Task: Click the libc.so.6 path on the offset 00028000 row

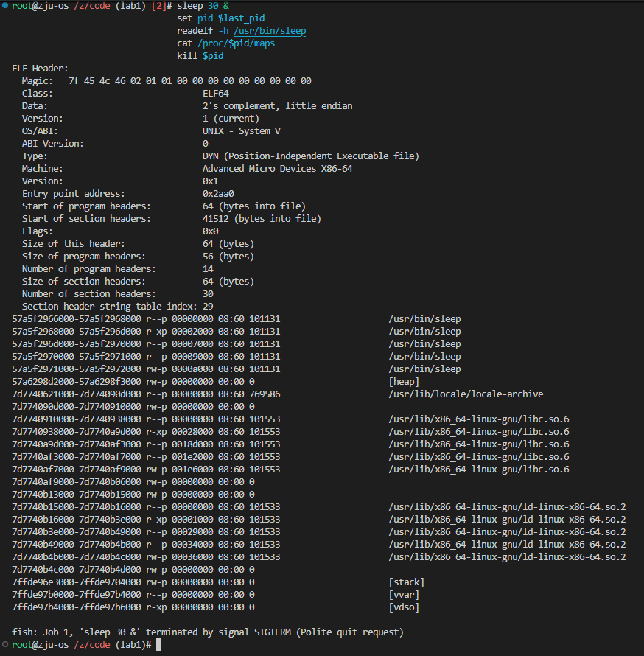Action: tap(479, 432)
